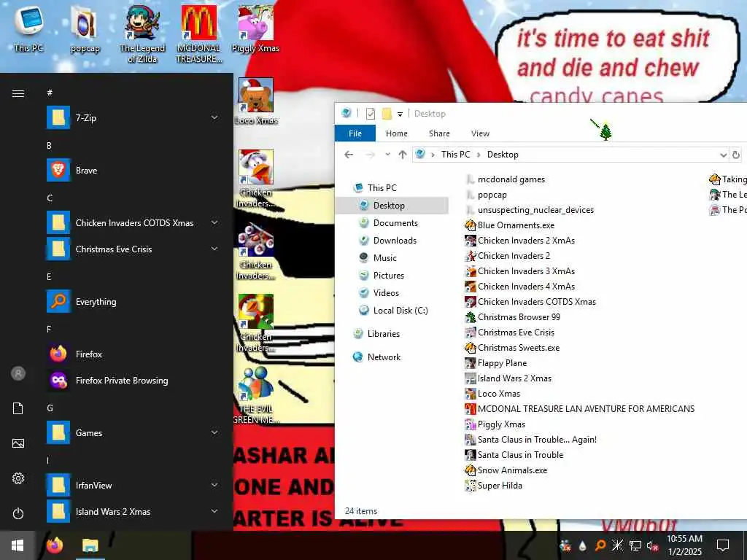Image resolution: width=747 pixels, height=560 pixels.
Task: Select Downloads in the navigation pane
Action: click(395, 241)
